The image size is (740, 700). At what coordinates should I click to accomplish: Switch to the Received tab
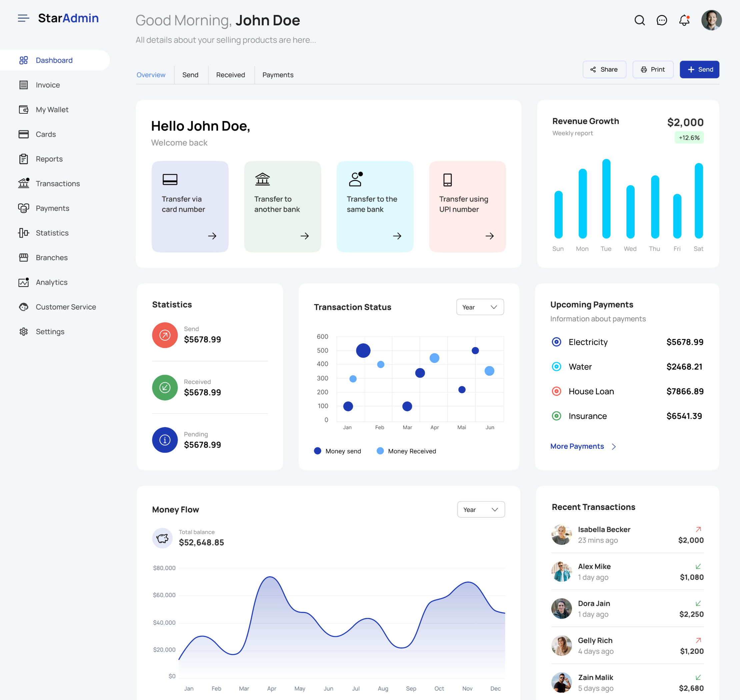231,75
